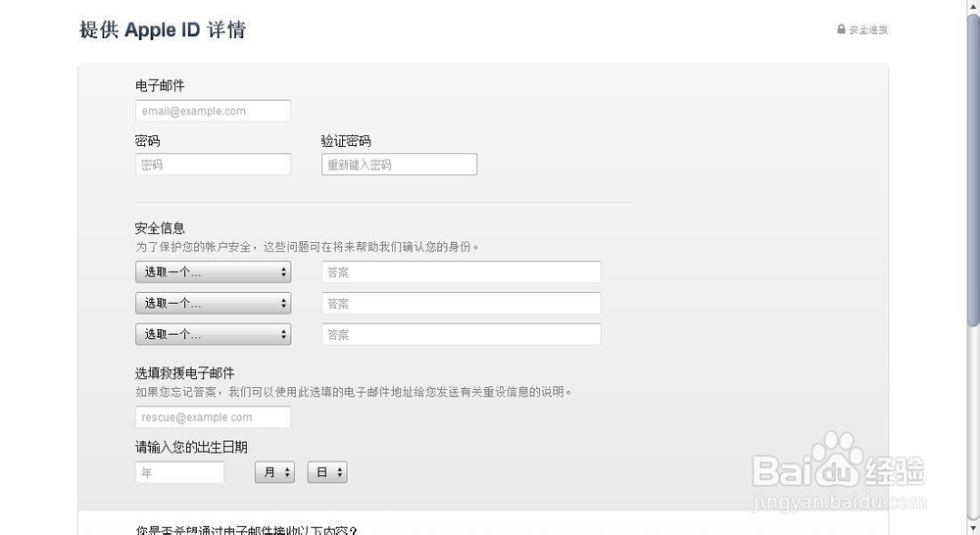
Task: Click the 安全信息 section heading
Action: (x=160, y=228)
